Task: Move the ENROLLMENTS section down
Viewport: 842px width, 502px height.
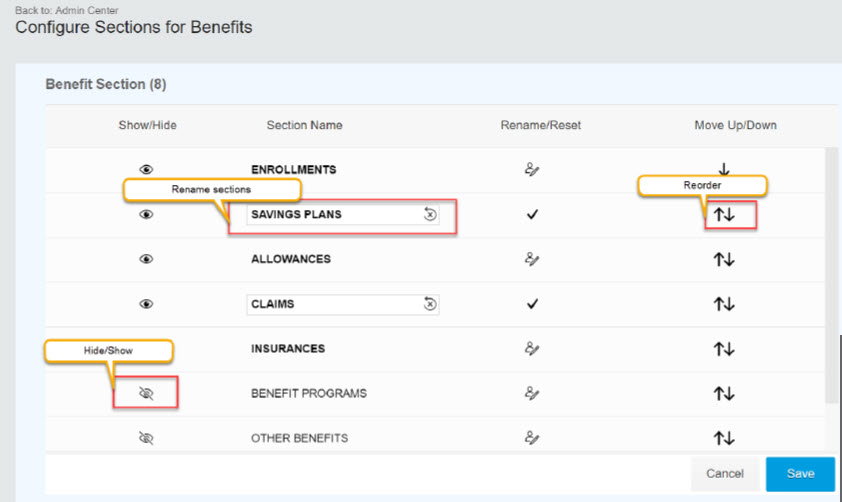Action: [724, 170]
